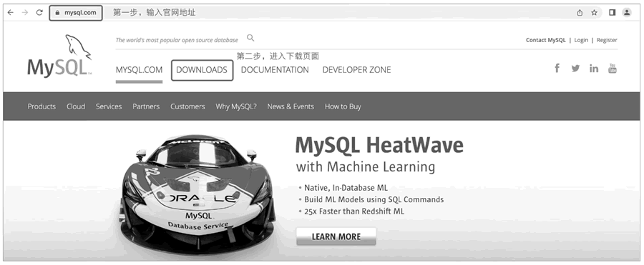Reload the page with the refresh icon
This screenshot has height=265, width=644.
(x=39, y=13)
